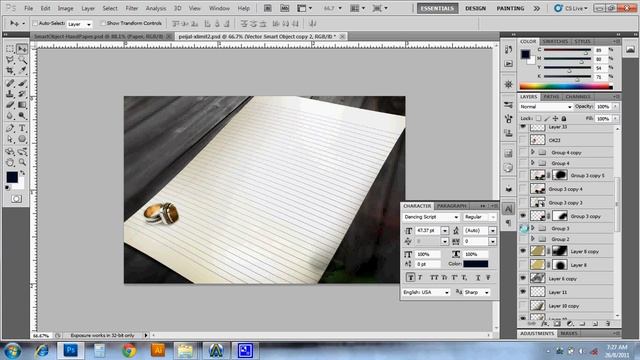Select the Spot Healing Brush tool
The image size is (640, 360).
(x=10, y=83)
